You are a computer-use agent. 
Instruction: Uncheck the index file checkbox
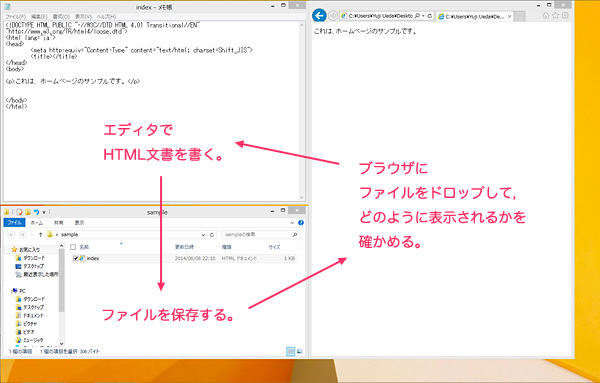click(x=75, y=259)
